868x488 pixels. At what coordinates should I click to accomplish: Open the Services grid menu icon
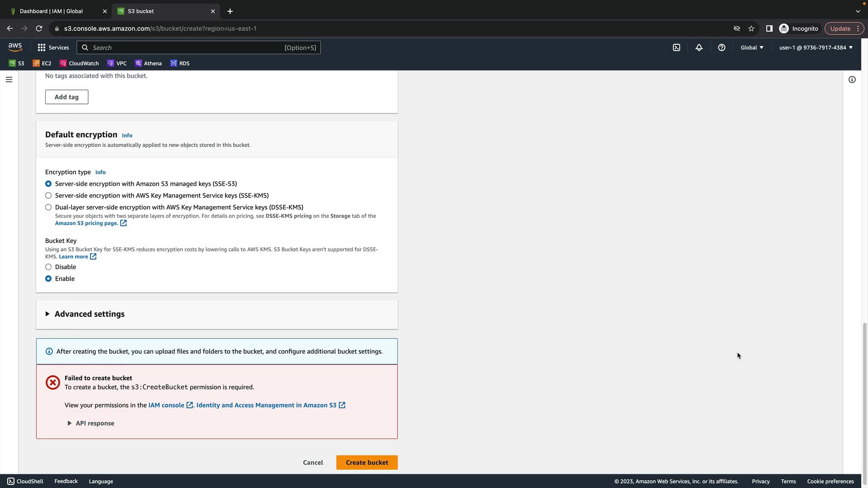coord(42,47)
